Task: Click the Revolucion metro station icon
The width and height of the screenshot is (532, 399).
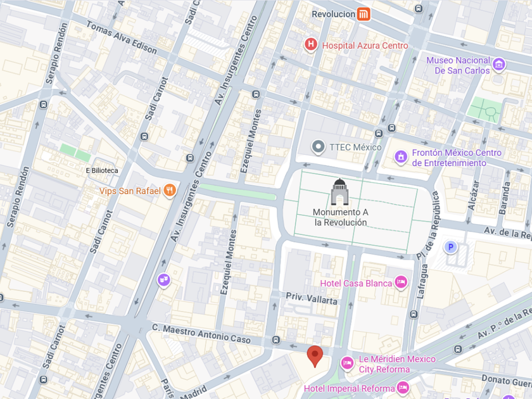Action: [364, 14]
